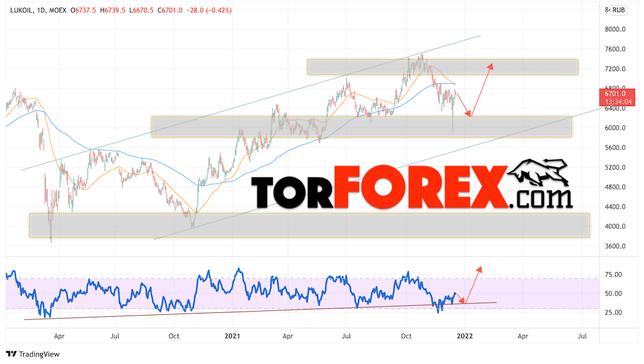Click the high value H6739.5

(112, 10)
